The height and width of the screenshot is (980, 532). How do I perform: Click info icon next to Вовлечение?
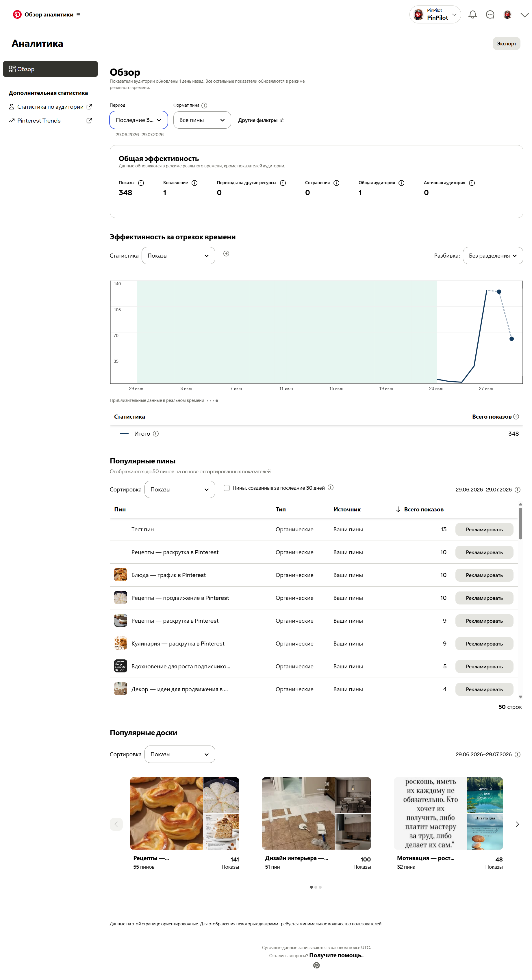(194, 183)
